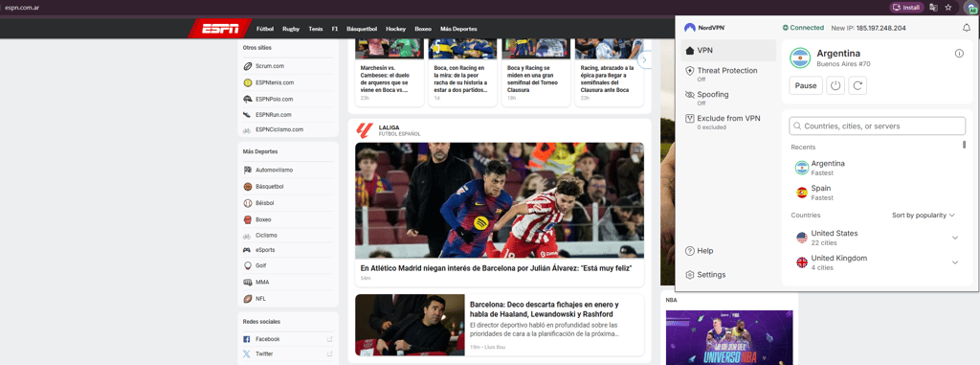Open the Hockey menu on ESPN

point(395,29)
